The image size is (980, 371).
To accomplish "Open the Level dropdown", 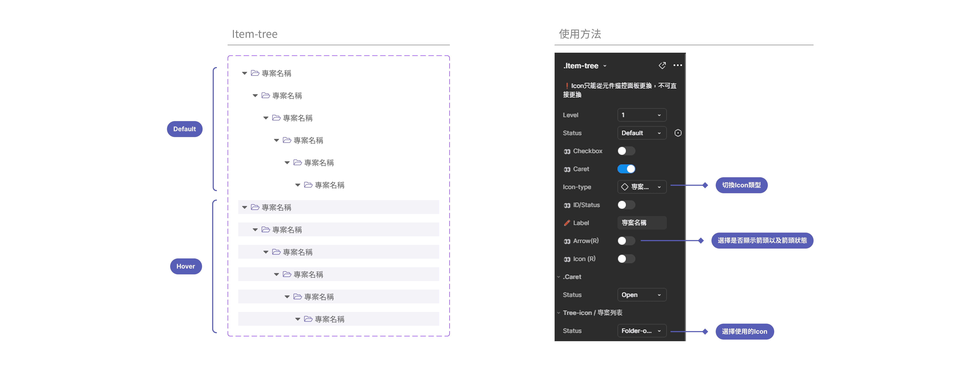I will [641, 115].
